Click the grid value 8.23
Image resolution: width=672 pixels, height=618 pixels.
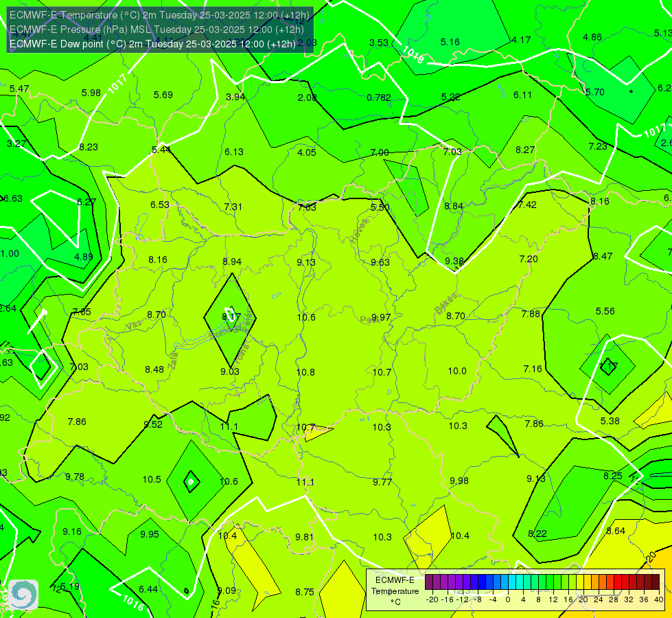point(89,147)
